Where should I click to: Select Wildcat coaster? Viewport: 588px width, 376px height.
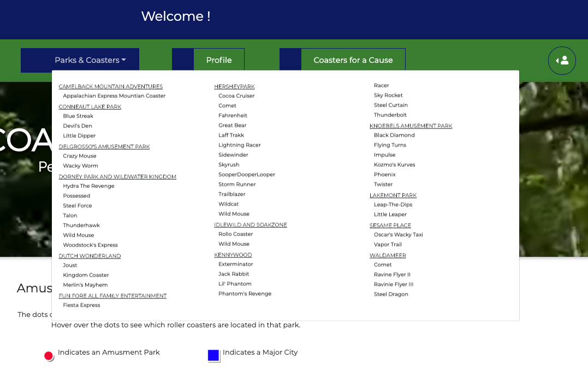(228, 204)
